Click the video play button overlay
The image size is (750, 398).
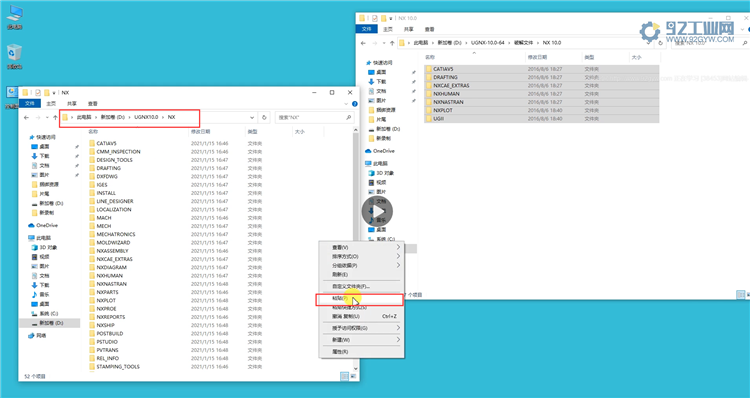[377, 211]
